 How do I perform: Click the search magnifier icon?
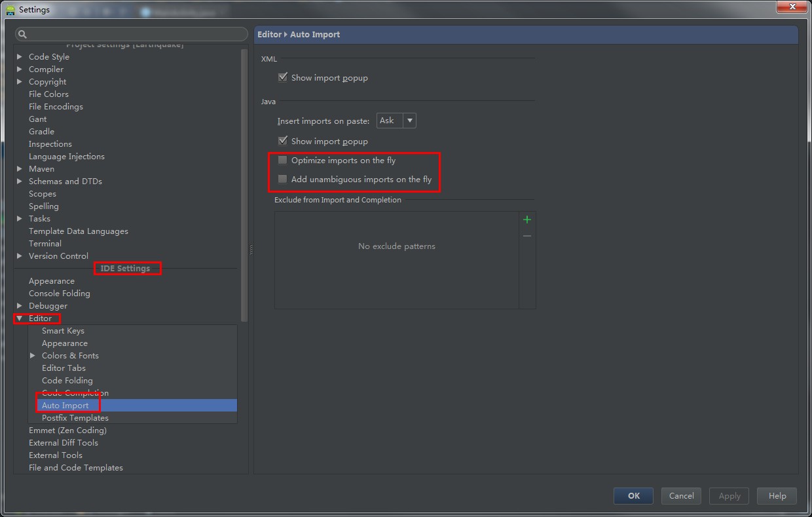22,34
